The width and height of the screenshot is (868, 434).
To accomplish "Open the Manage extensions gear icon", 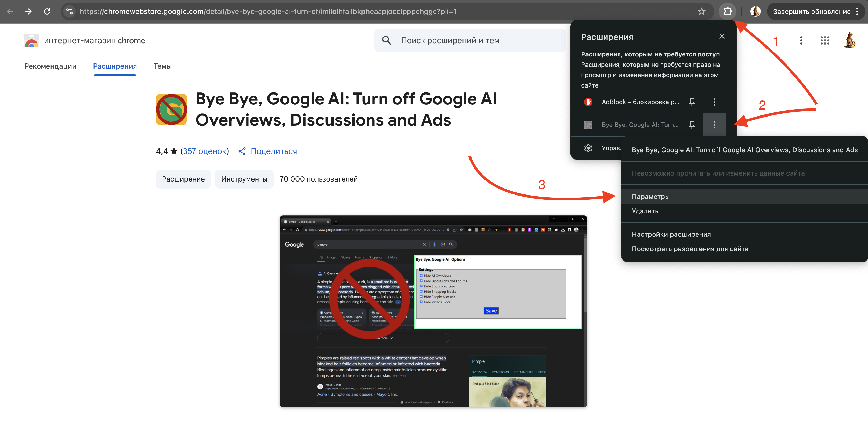I will [x=588, y=148].
